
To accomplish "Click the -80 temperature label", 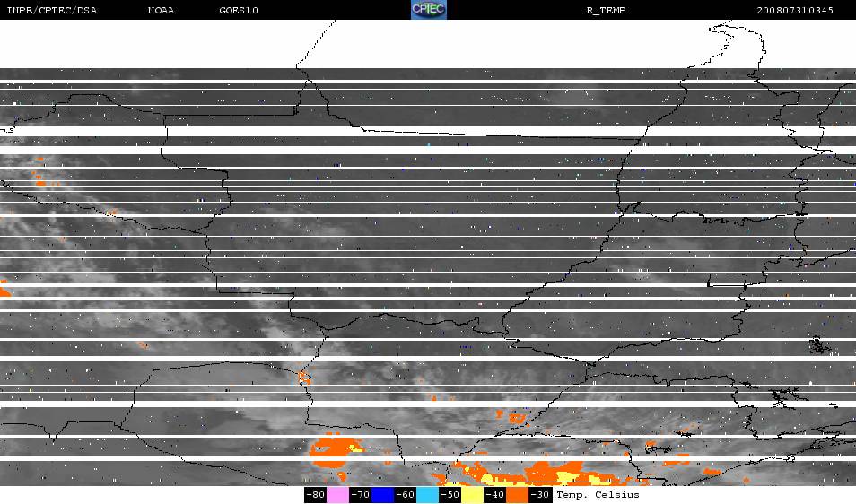I will tap(315, 495).
